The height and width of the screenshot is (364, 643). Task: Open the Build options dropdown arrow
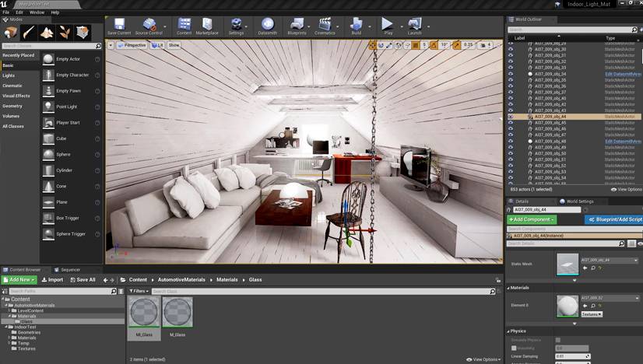pos(370,26)
